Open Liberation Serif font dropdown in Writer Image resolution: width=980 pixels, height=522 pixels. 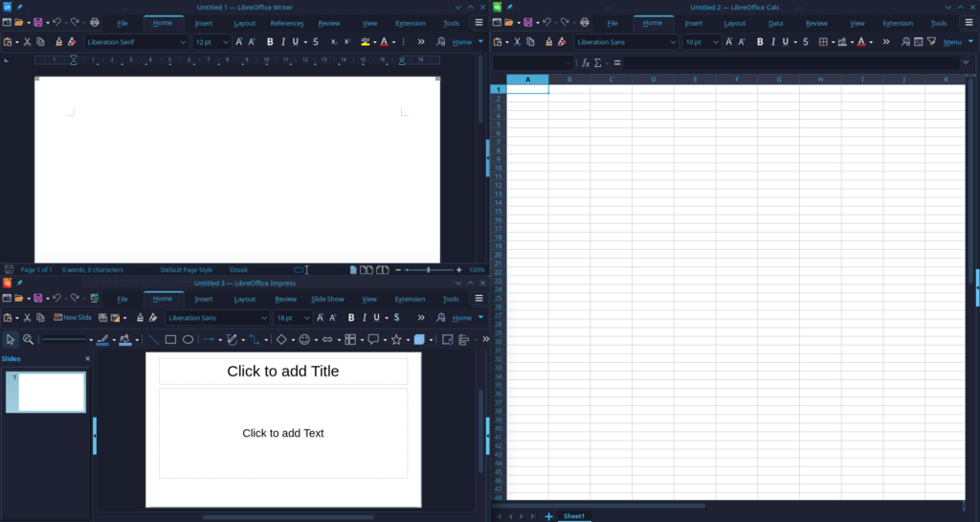[183, 42]
